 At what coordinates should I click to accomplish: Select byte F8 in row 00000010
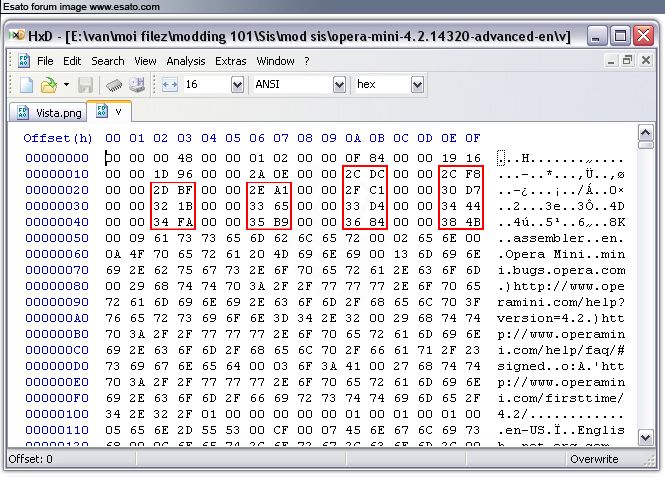(473, 174)
